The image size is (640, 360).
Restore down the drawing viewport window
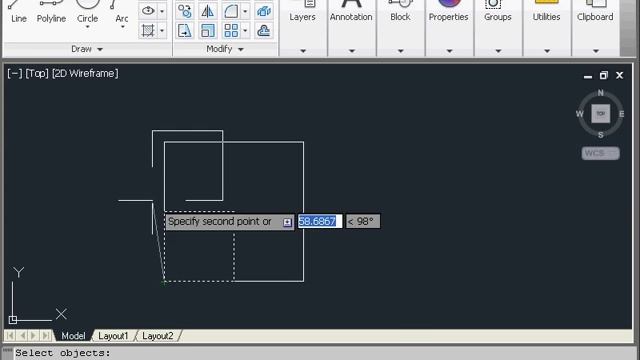click(604, 75)
